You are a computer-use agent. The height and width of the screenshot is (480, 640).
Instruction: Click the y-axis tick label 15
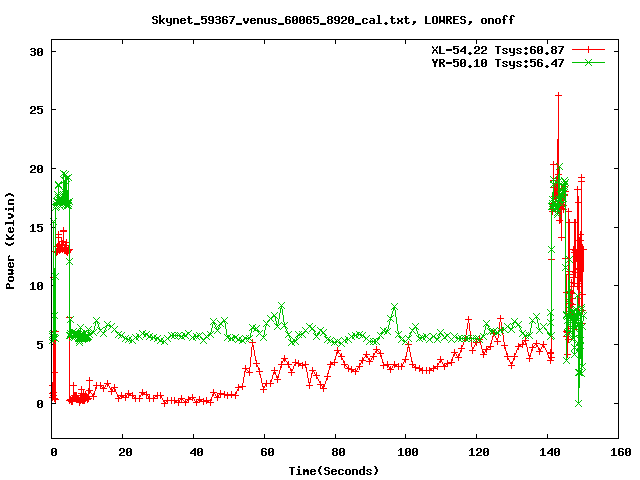click(x=37, y=228)
